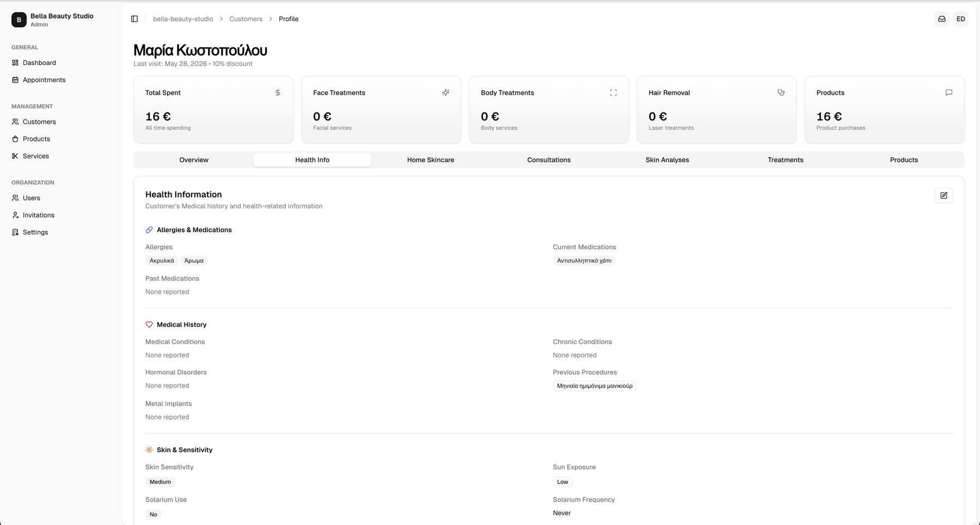Click None reported under Hormonal Disorders
Screen dimensions: 980x525
click(x=167, y=386)
